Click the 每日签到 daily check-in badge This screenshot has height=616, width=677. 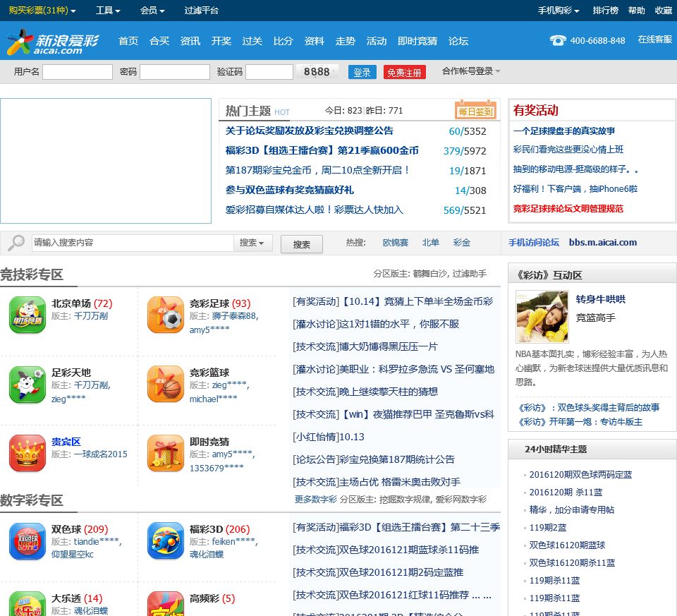click(475, 110)
